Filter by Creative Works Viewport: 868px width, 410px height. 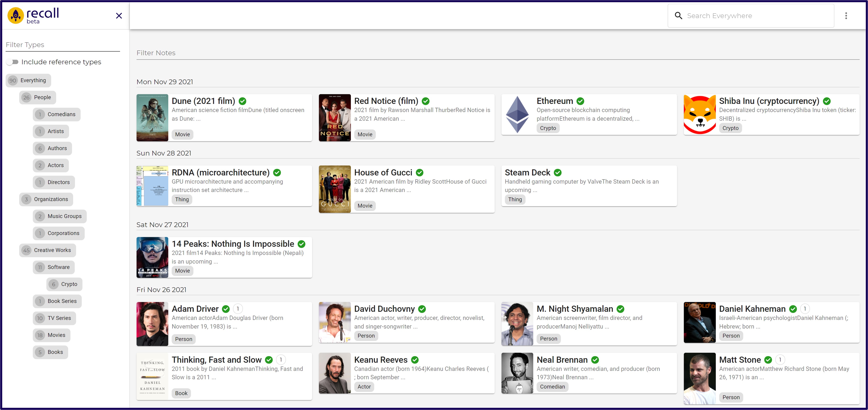click(x=48, y=250)
